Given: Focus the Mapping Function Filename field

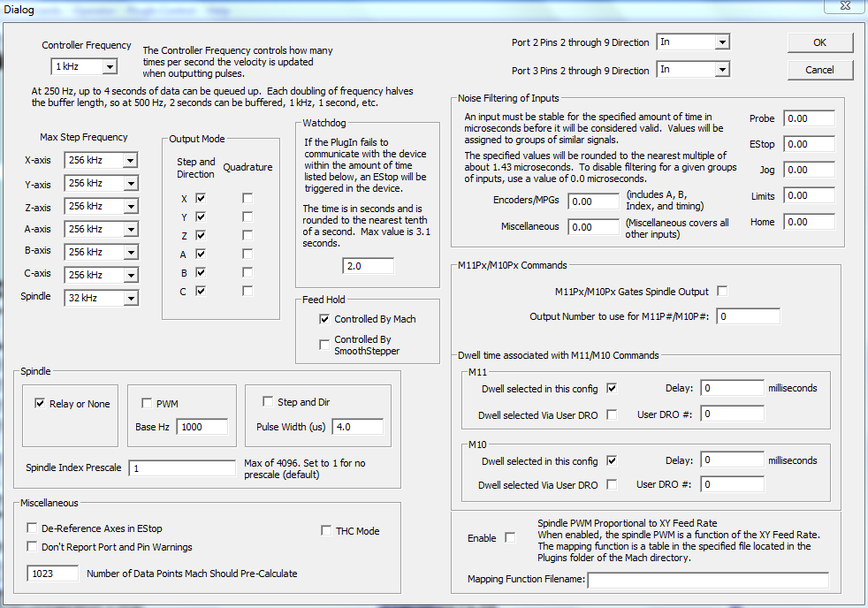Looking at the screenshot, I should tap(707, 581).
